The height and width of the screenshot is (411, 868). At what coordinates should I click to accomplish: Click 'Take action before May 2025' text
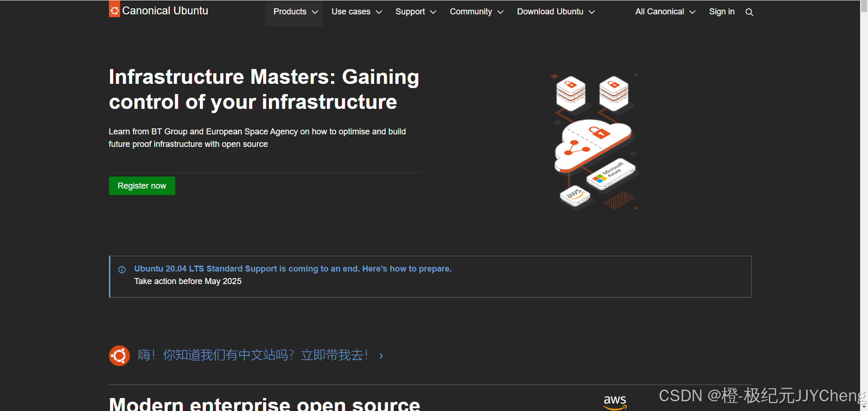tap(188, 281)
